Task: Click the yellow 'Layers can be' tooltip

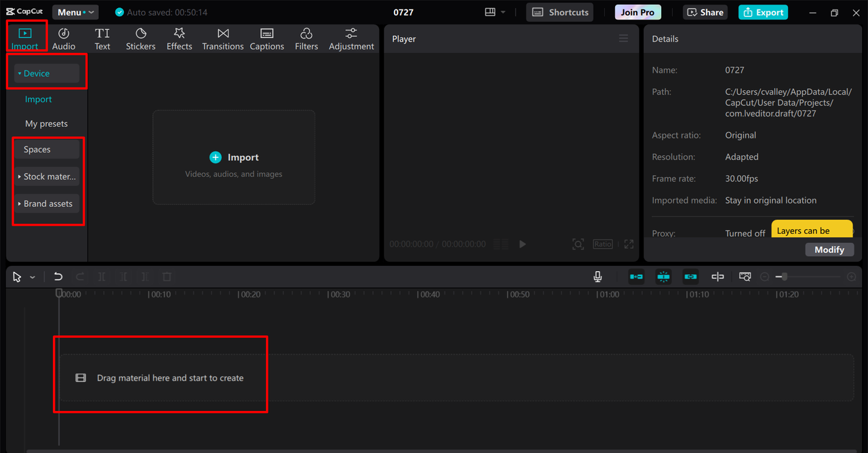Action: tap(812, 229)
